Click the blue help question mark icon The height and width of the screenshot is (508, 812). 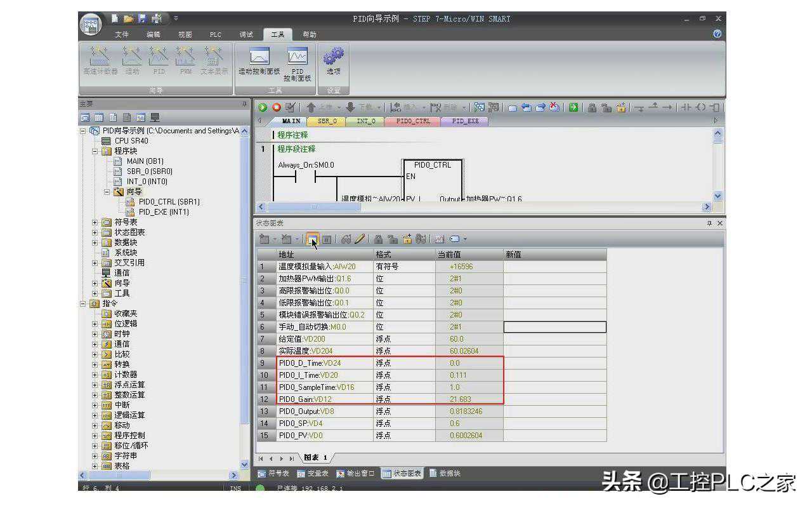(717, 34)
